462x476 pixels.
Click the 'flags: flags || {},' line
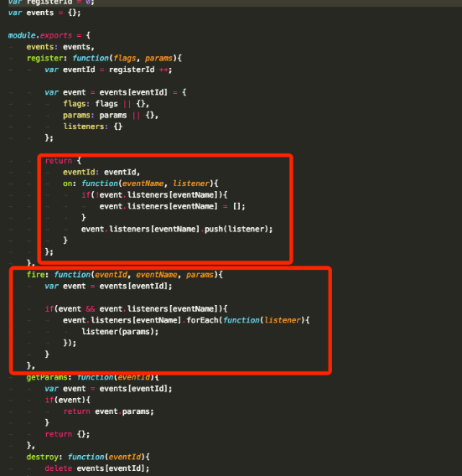coord(106,104)
